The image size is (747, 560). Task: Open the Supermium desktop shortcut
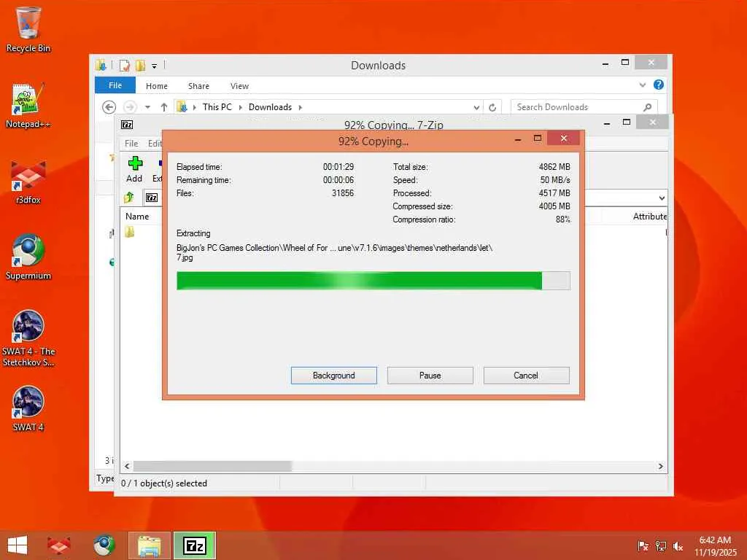coord(28,257)
